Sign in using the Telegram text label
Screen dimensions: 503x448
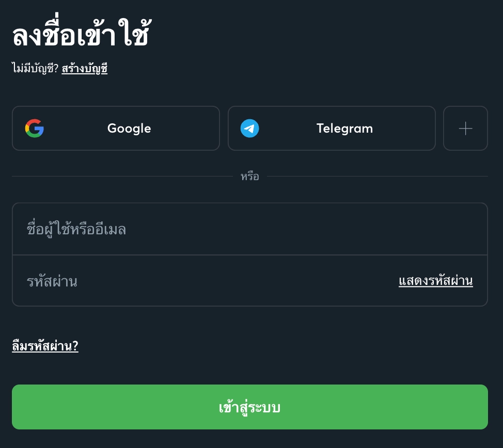[x=344, y=129]
